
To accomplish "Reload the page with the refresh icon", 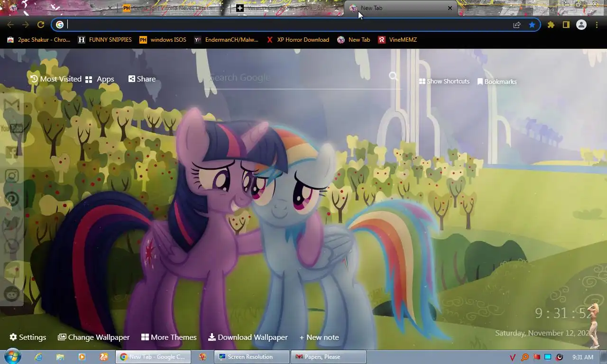I will pyautogui.click(x=41, y=25).
